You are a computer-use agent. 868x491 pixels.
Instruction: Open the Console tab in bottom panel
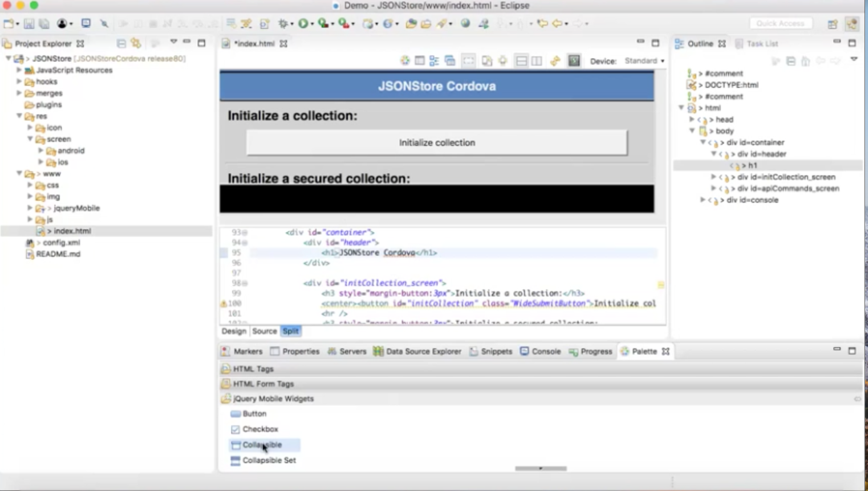(x=545, y=352)
